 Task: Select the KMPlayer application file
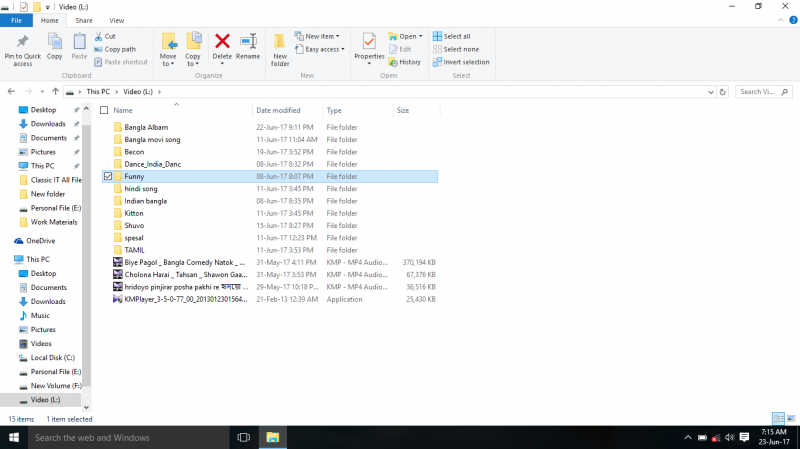pos(186,299)
